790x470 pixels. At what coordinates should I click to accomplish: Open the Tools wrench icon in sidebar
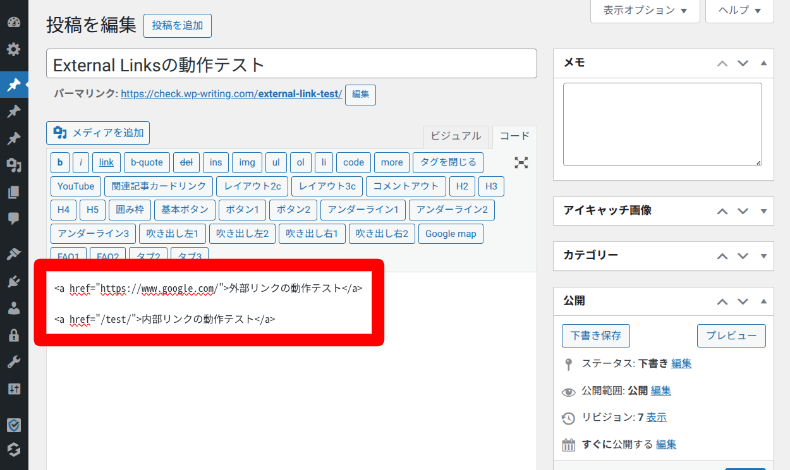click(14, 362)
